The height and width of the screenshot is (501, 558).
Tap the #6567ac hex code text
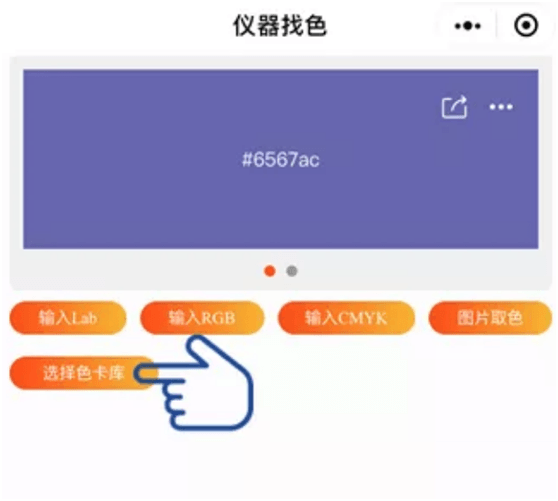pyautogui.click(x=280, y=159)
